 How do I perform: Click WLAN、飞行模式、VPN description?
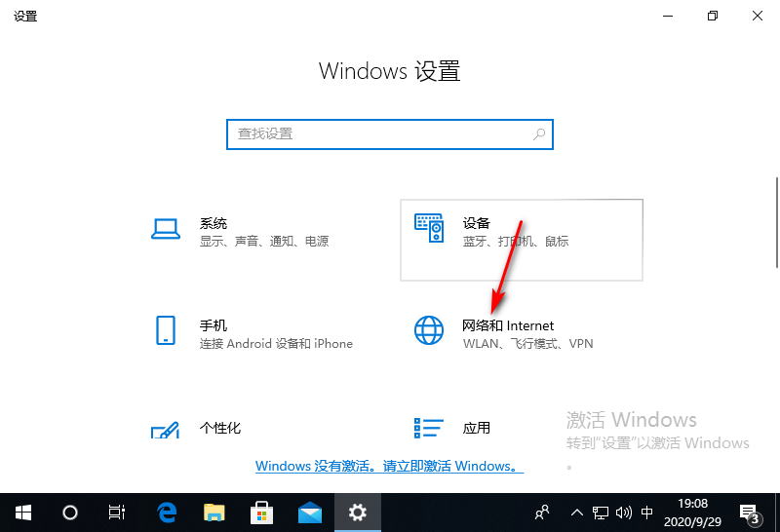coord(527,344)
